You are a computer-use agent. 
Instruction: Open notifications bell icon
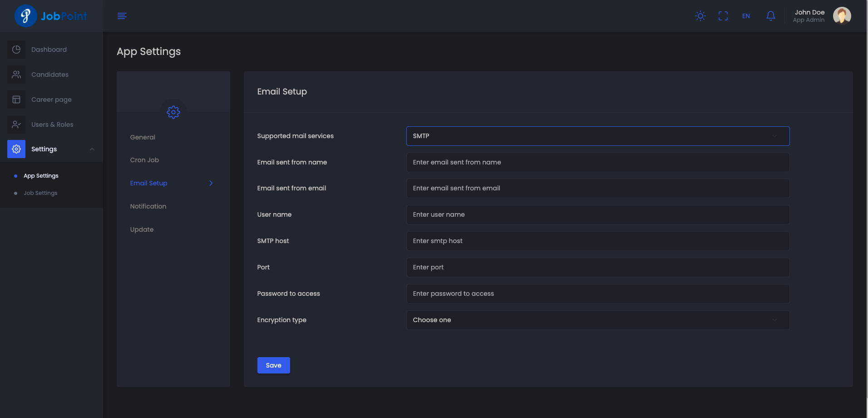770,16
